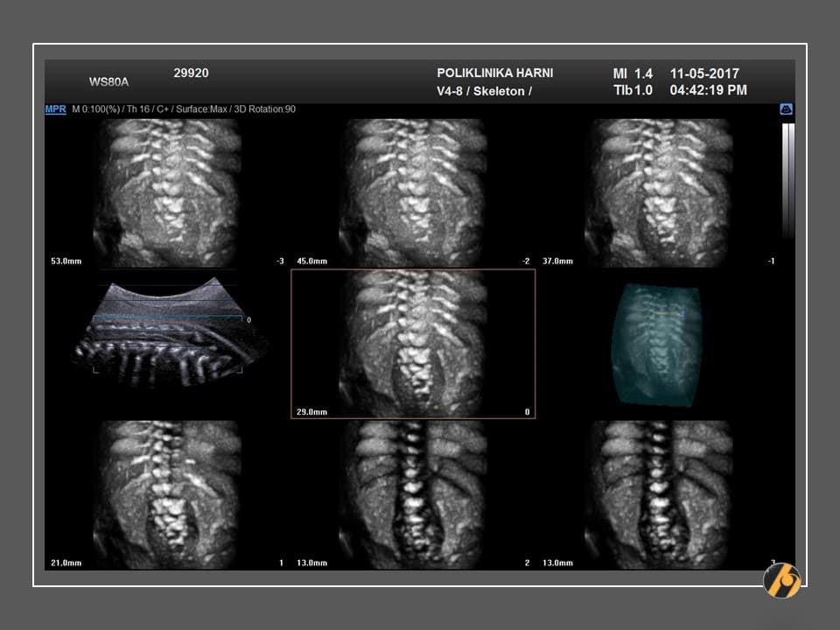Click the POLIKLINIKA HARNI clinic name

click(494, 73)
